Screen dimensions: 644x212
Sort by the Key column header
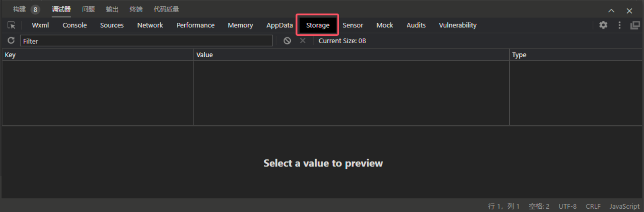click(x=98, y=55)
